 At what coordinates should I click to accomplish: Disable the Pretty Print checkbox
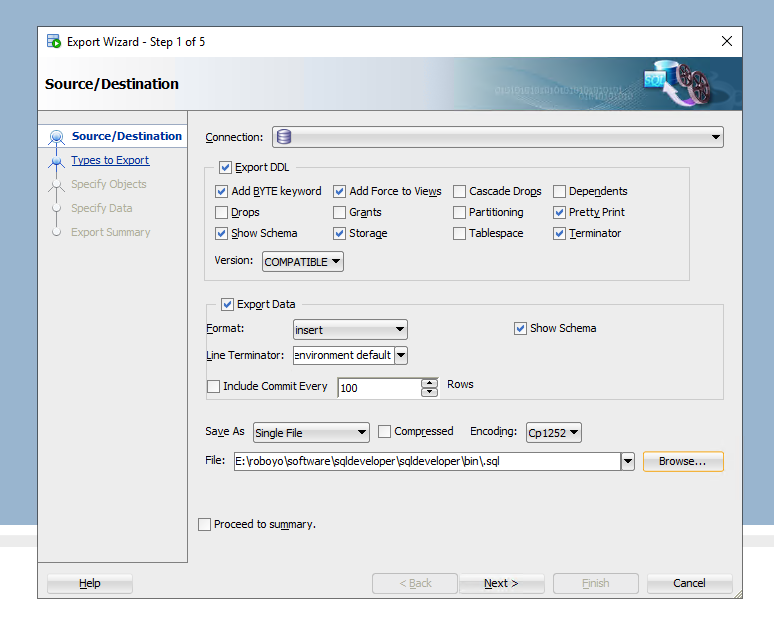pyautogui.click(x=559, y=212)
